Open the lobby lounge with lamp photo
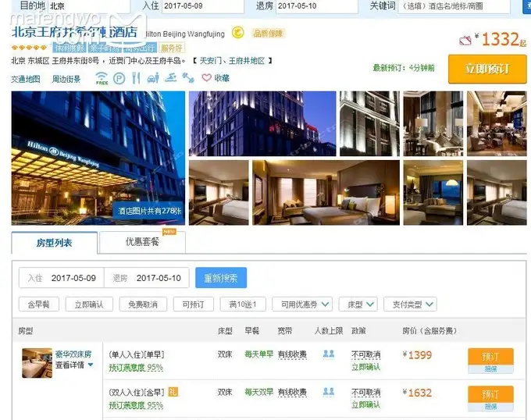 (433, 123)
